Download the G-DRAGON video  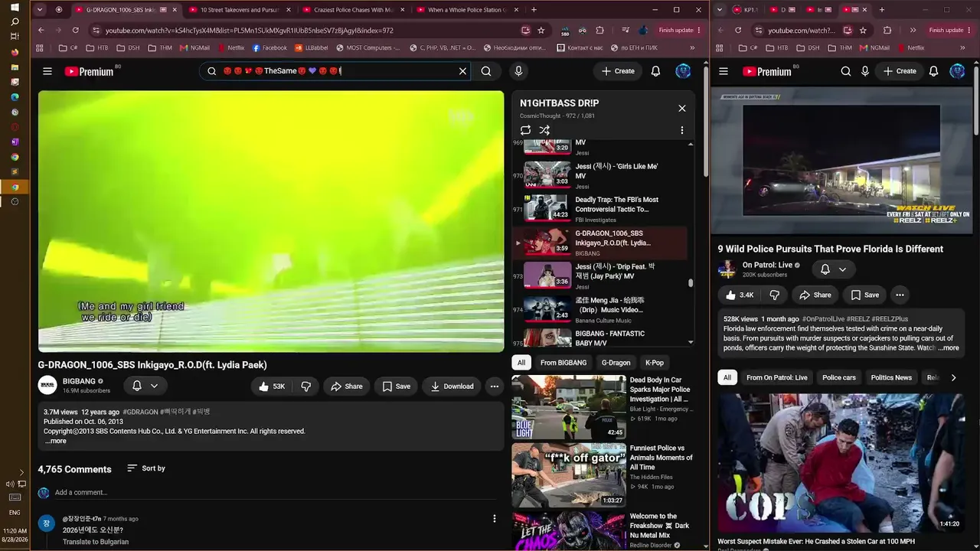click(x=452, y=386)
